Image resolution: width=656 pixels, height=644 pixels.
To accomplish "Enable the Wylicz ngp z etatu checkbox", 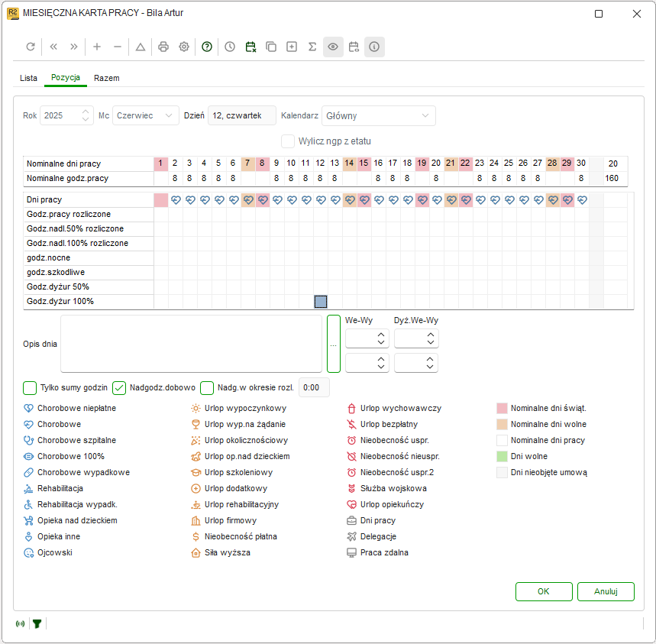I will pos(288,141).
